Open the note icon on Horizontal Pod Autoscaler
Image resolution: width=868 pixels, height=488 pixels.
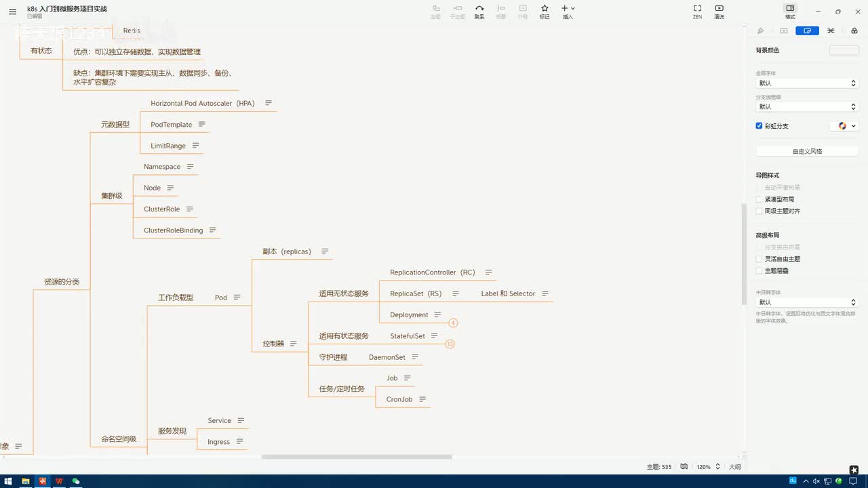pyautogui.click(x=269, y=103)
